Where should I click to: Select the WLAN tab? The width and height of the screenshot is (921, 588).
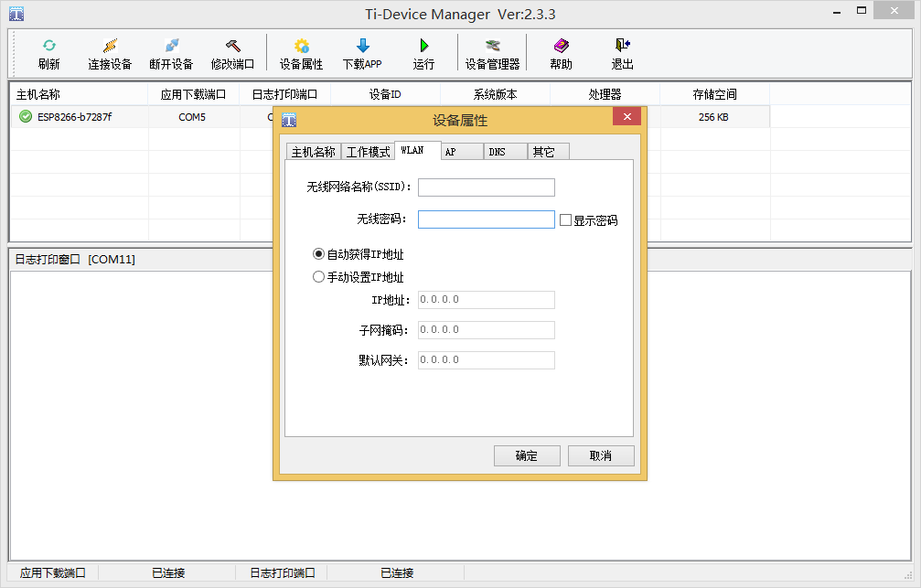[x=418, y=150]
